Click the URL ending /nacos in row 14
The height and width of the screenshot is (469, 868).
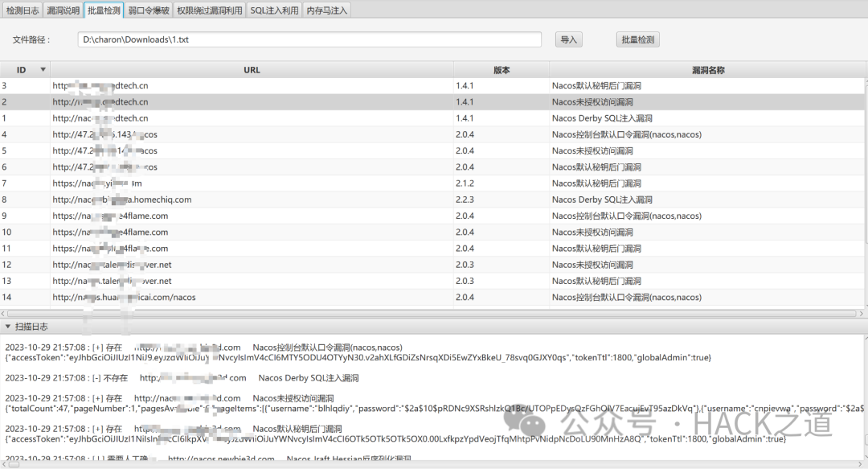(124, 297)
